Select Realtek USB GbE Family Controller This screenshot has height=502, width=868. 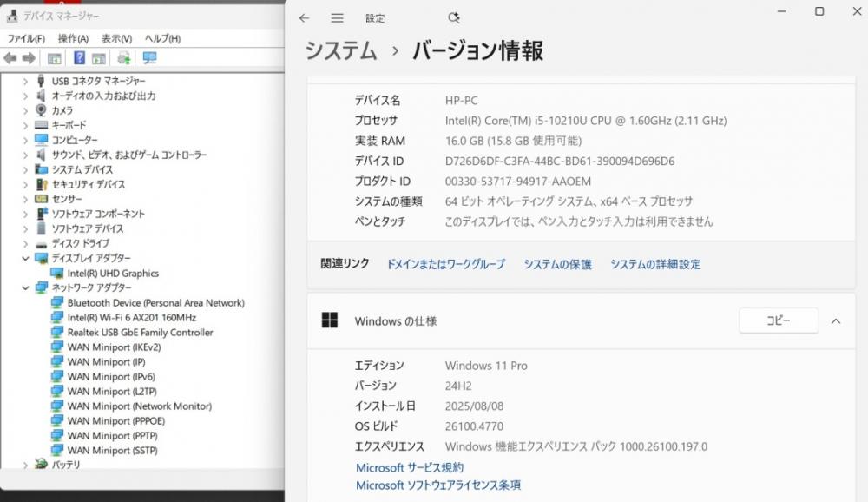click(140, 333)
